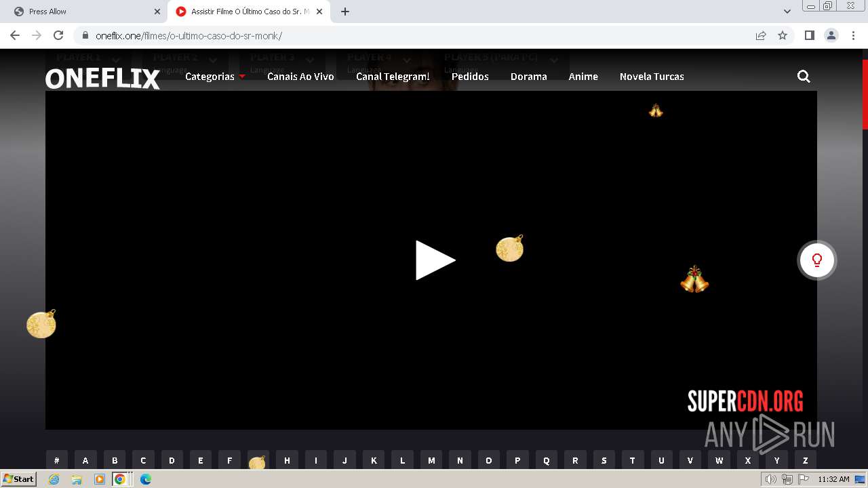Filter titles by letter O
The image size is (868, 488).
click(x=489, y=460)
